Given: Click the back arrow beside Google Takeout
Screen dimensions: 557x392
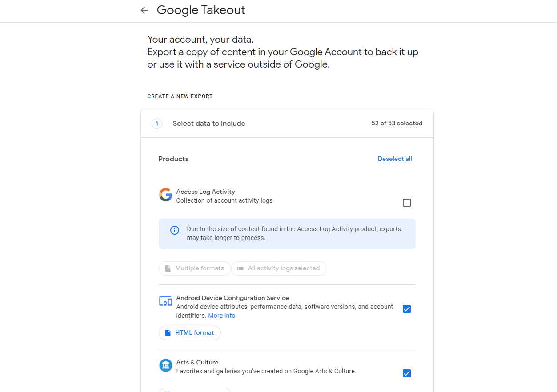Looking at the screenshot, I should pos(144,10).
